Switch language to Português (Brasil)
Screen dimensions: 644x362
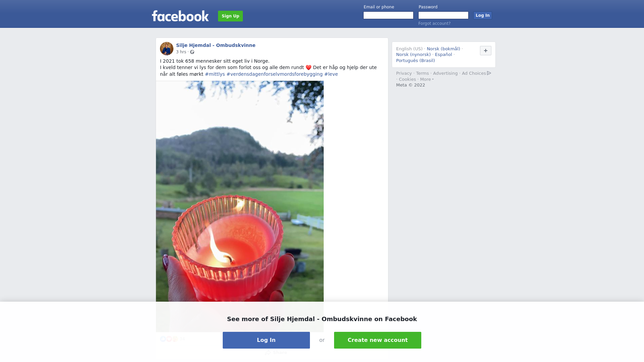coord(416,61)
